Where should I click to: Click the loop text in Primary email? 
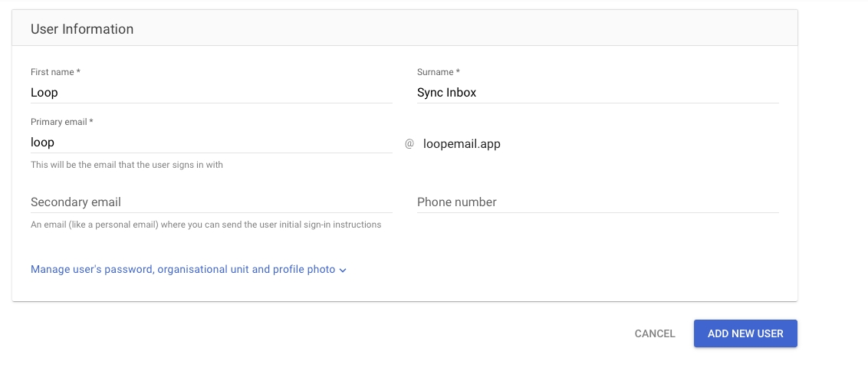(x=42, y=143)
